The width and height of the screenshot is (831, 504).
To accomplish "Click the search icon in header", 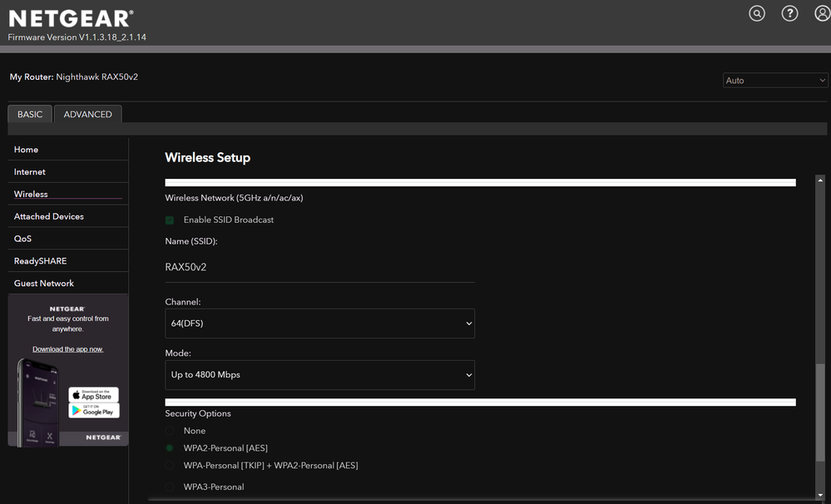I will 757,13.
